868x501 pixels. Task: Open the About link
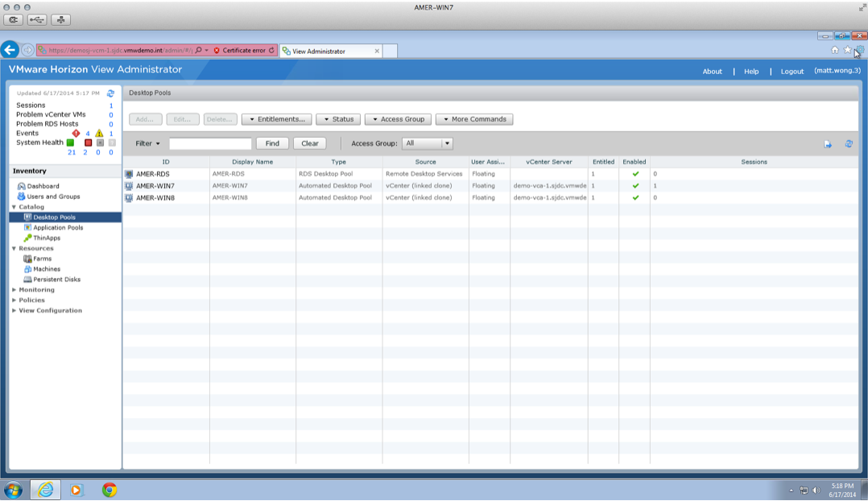coord(712,72)
